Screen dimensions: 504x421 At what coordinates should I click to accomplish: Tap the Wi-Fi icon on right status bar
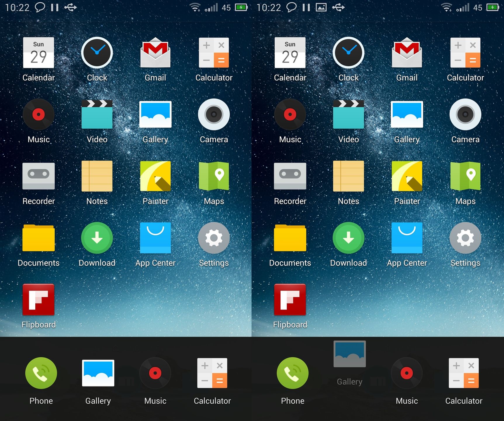pos(447,7)
